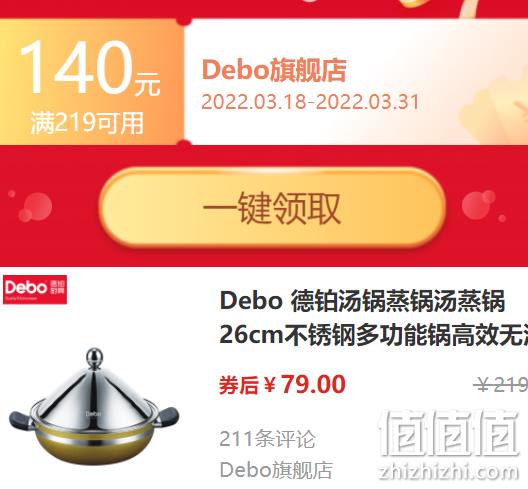Click the 一键领取 coupon button
Screen dimensions: 528x489
273,208
